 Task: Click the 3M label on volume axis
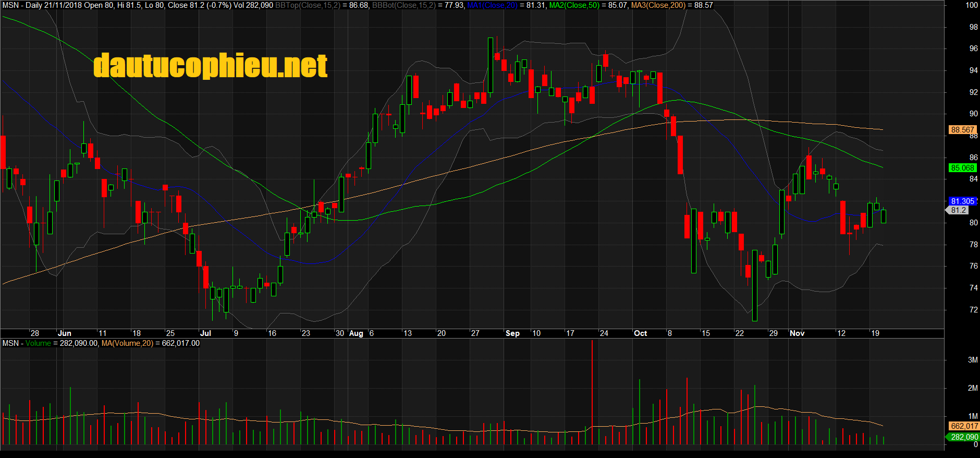(x=972, y=360)
